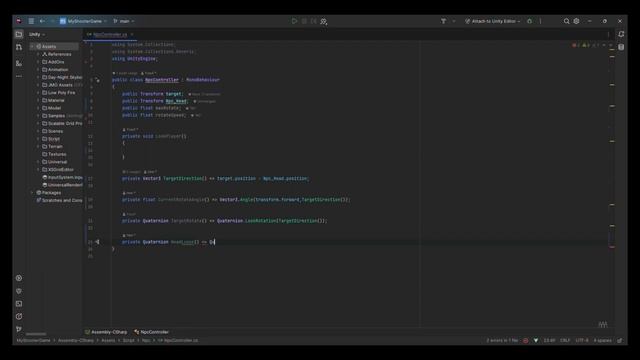Expand the JMO Assets folder
The width and height of the screenshot is (640, 360).
[x=38, y=85]
